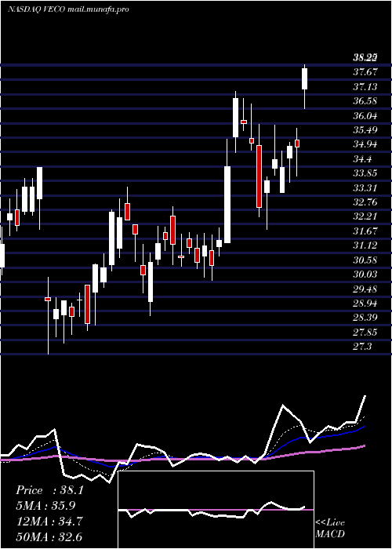The height and width of the screenshot is (549, 392).
Task: Click the long red candlestick near 34.4
Action: click(x=259, y=176)
